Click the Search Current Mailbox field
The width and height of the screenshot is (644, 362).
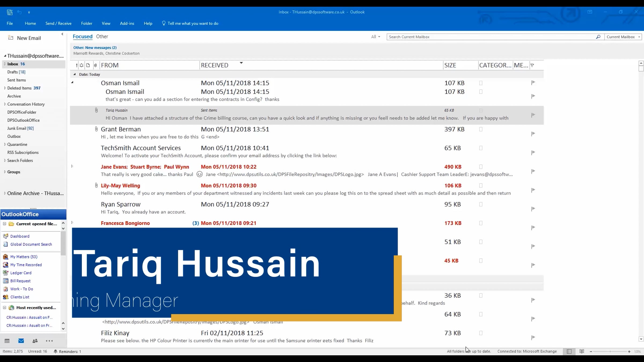[491, 37]
